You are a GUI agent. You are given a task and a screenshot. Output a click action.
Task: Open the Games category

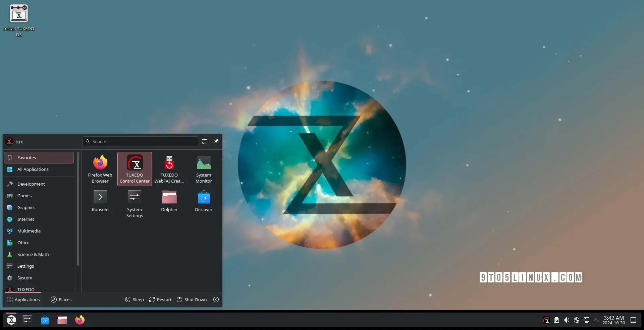pyautogui.click(x=39, y=196)
